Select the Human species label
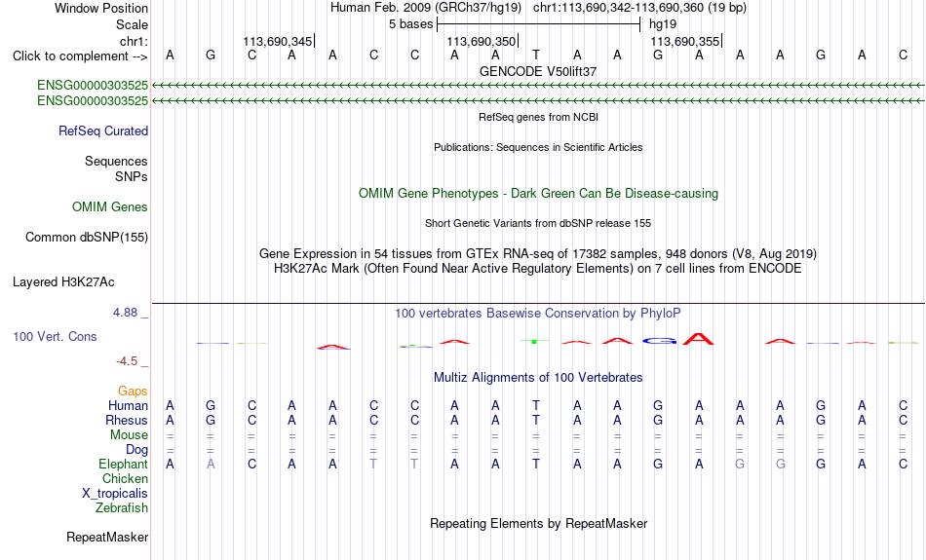Screen dimensions: 926x560 pyautogui.click(x=128, y=405)
